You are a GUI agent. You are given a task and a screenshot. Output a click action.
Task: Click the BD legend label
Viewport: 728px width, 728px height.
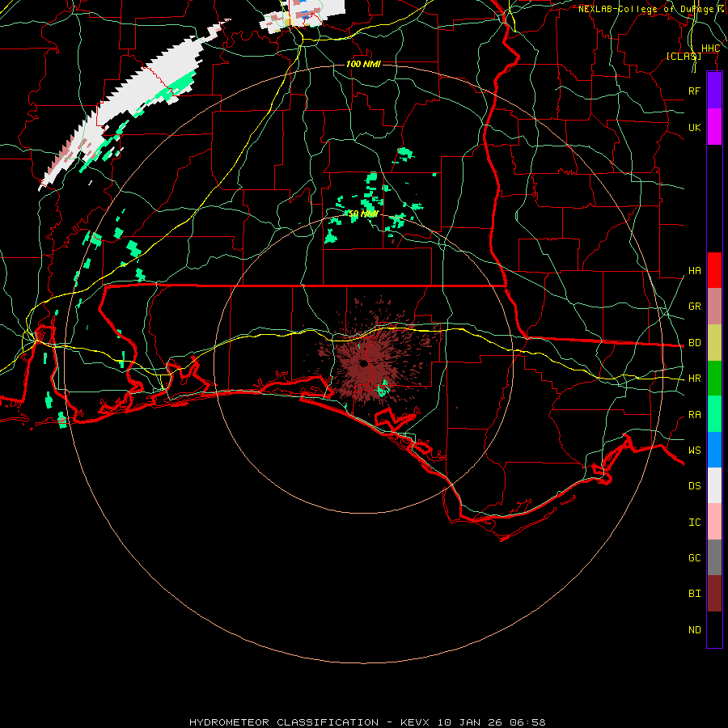point(694,343)
